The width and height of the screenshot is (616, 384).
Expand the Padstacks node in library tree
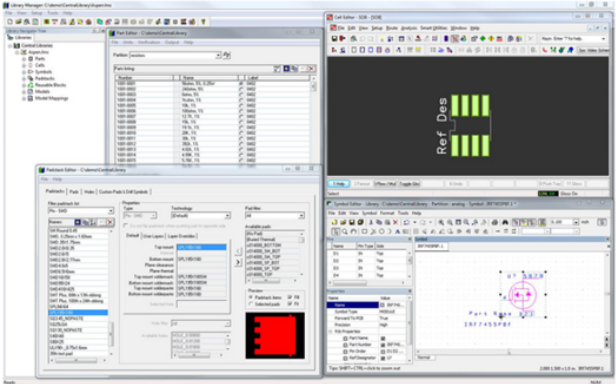coord(24,79)
